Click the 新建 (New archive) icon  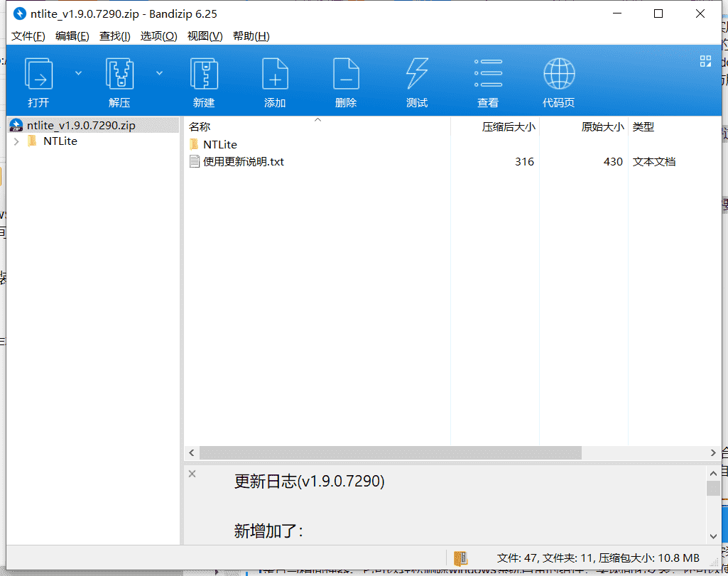(204, 74)
